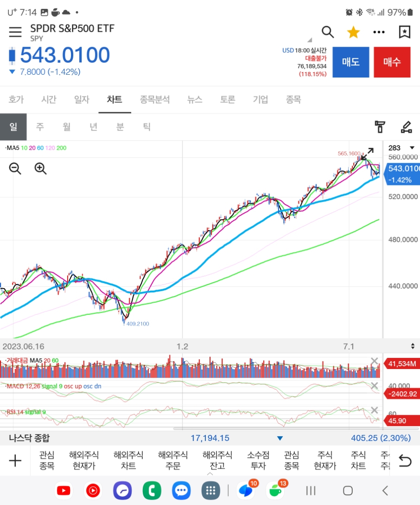Open the 해외주식 잔고 shortcut

click(x=217, y=461)
